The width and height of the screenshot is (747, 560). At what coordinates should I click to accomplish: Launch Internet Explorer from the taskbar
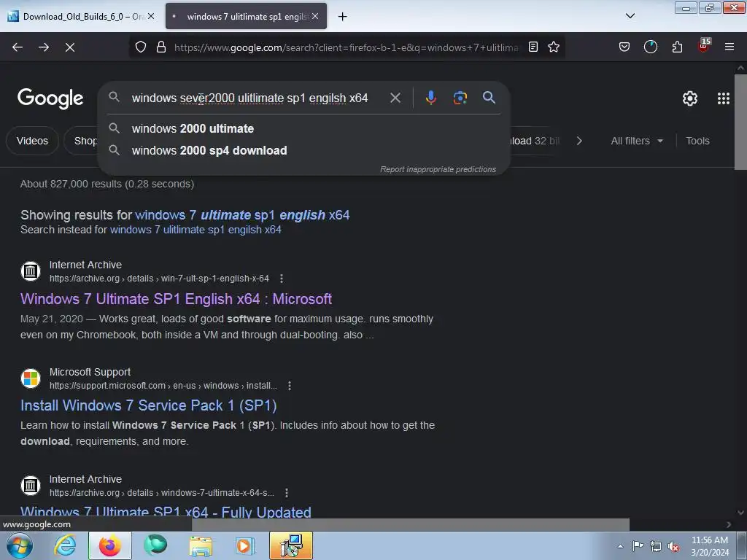65,545
